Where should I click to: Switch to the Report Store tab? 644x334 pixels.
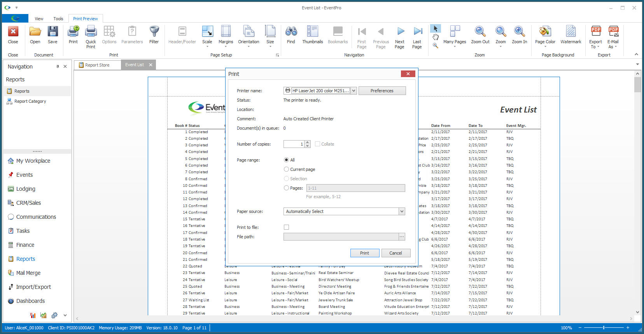(x=97, y=65)
